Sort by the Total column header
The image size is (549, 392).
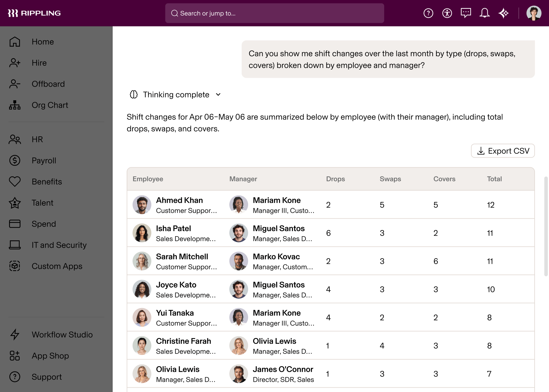pyautogui.click(x=494, y=179)
